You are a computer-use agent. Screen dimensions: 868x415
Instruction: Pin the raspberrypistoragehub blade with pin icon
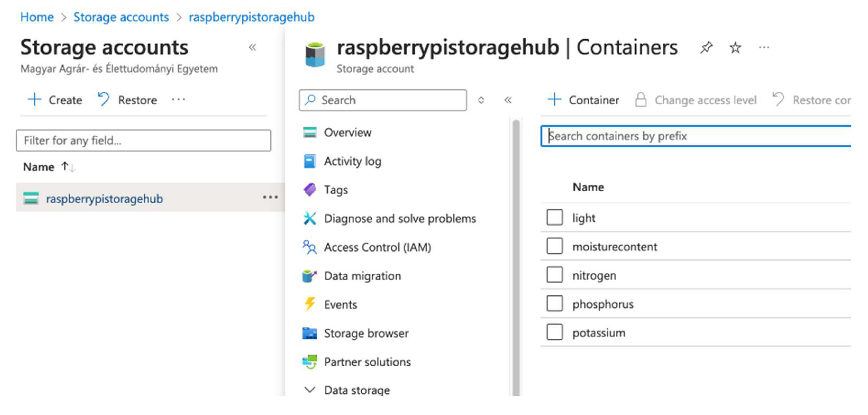706,48
